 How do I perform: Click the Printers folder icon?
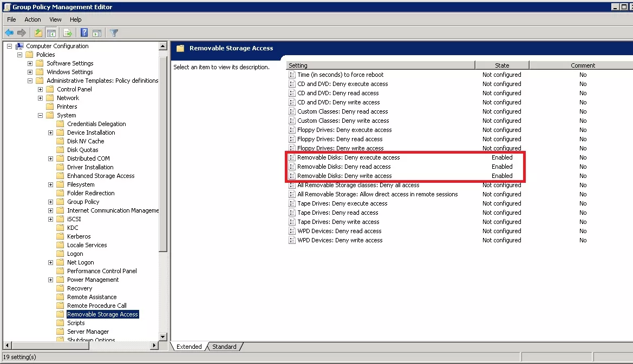click(x=50, y=107)
